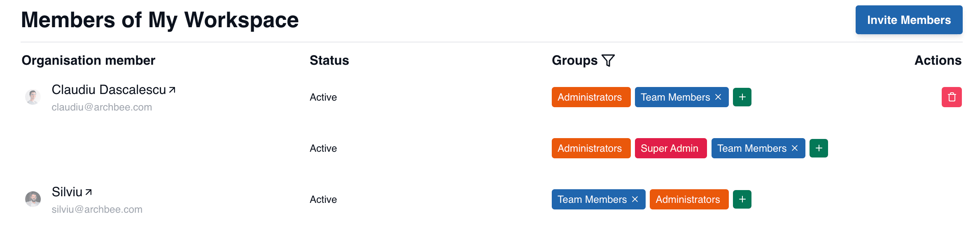The image size is (980, 235).
Task: Open the Groups filter funnel icon
Action: point(608,61)
